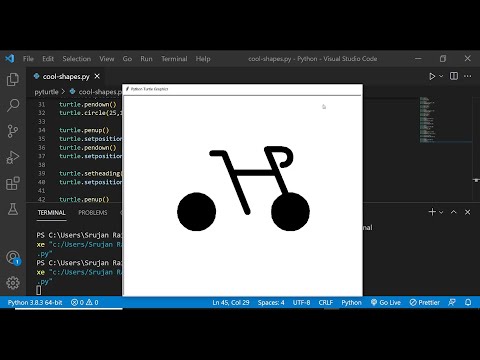The width and height of the screenshot is (480, 360).
Task: Start Go Live server
Action: [386, 302]
